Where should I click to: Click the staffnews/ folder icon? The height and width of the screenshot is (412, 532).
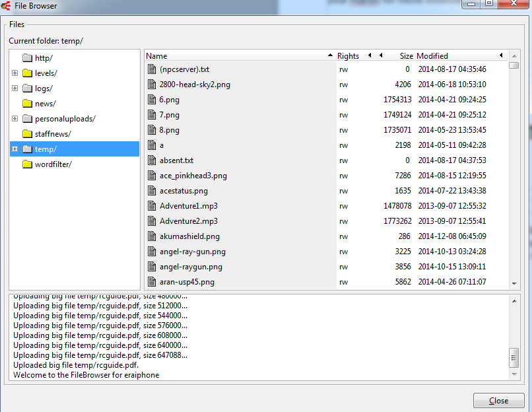27,134
